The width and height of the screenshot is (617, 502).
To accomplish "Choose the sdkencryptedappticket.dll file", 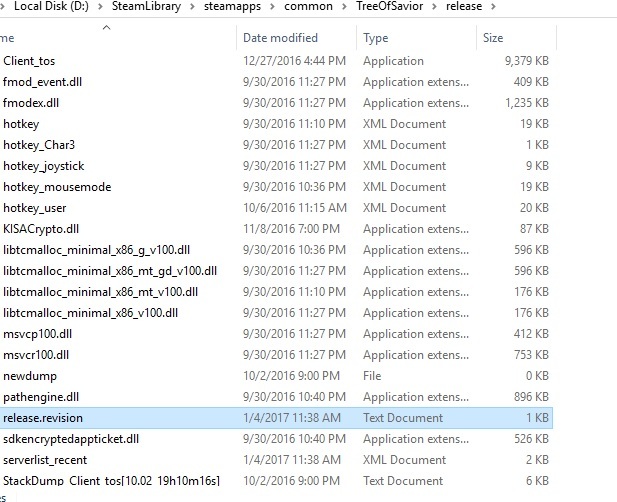I will click(x=71, y=439).
